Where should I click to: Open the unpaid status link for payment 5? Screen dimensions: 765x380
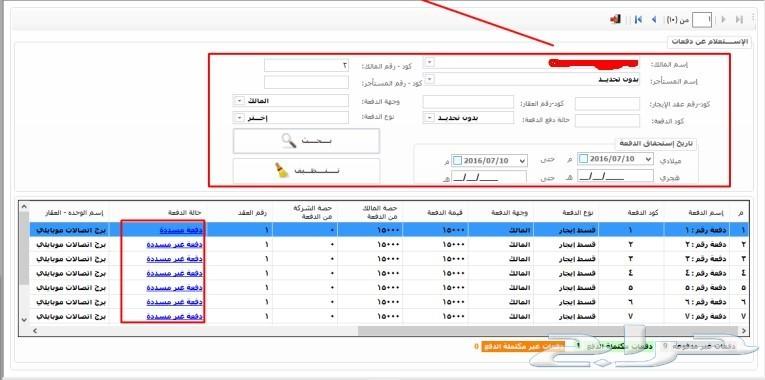coord(175,287)
